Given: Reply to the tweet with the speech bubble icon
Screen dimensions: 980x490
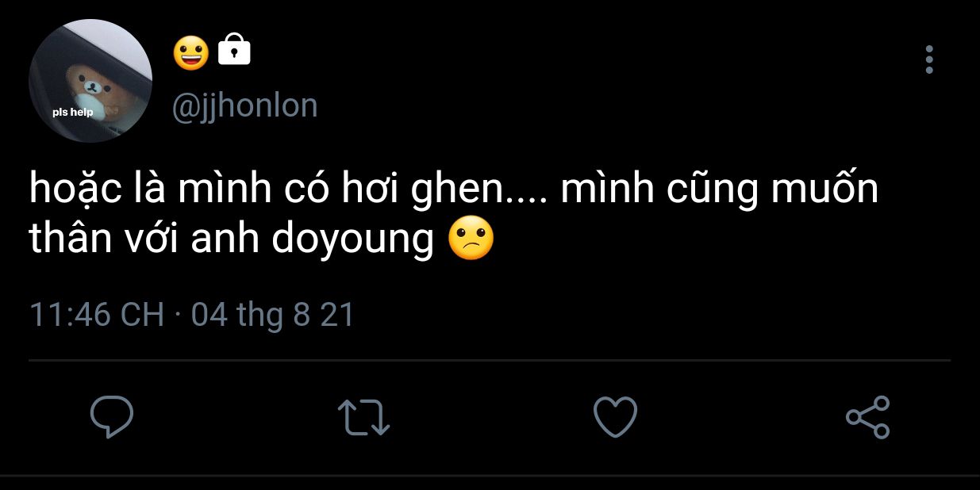Looking at the screenshot, I should (x=111, y=417).
